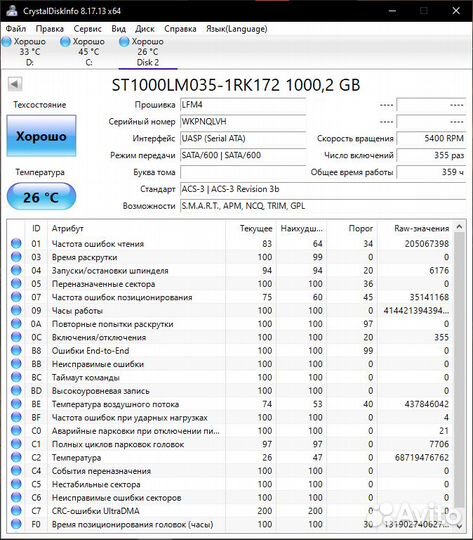Click the Прошивка LFM4 field

coord(243,105)
